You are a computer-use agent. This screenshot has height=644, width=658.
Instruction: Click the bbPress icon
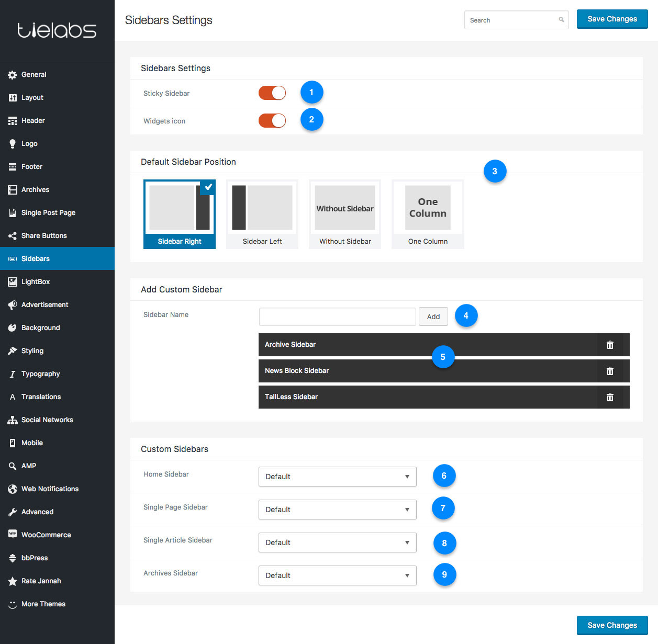[x=13, y=558]
